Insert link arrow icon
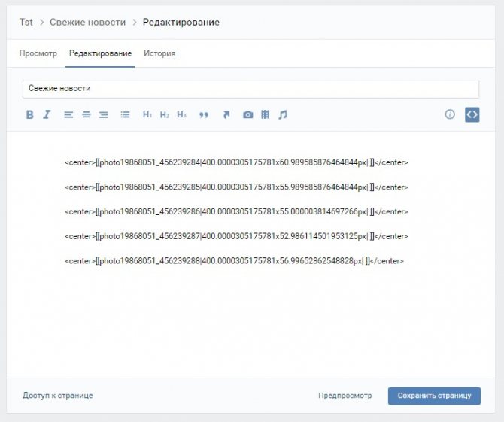 point(226,115)
